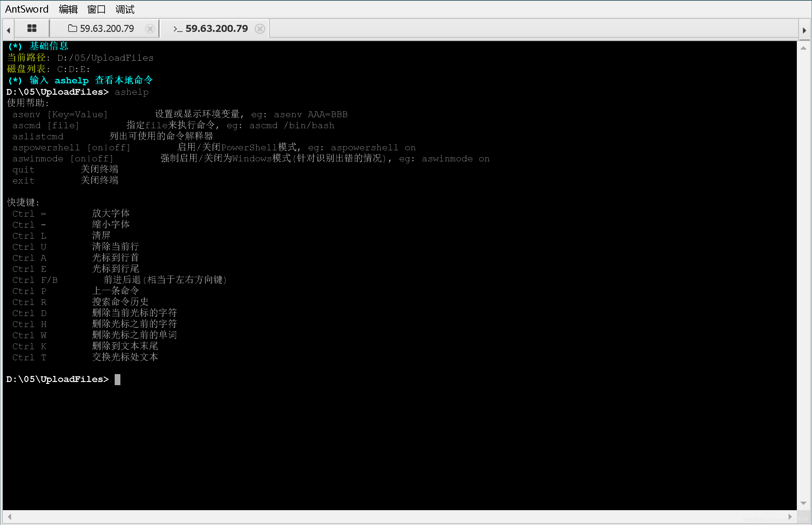812x525 pixels.
Task: Click the 'Ctrl -' 缩小字体 row
Action: (x=71, y=225)
